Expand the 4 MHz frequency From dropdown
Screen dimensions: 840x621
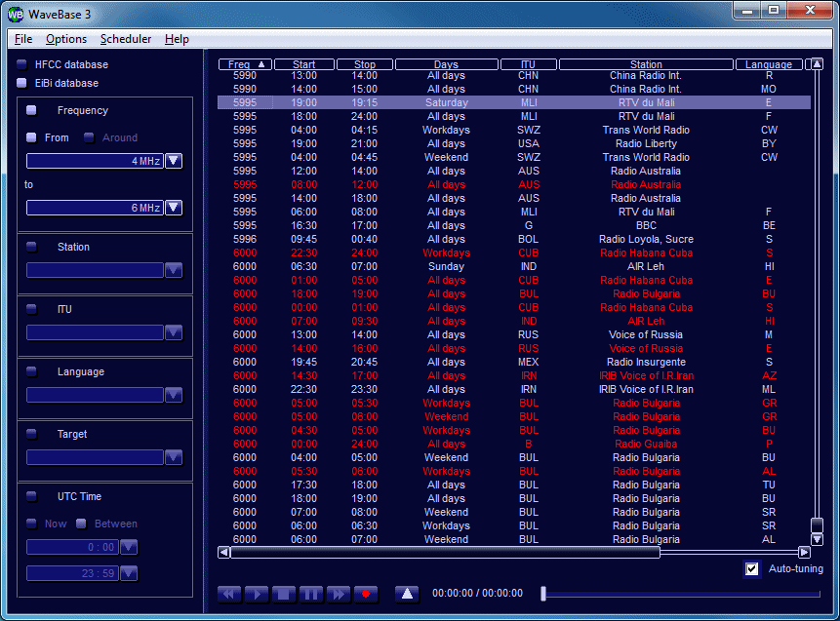pos(174,161)
